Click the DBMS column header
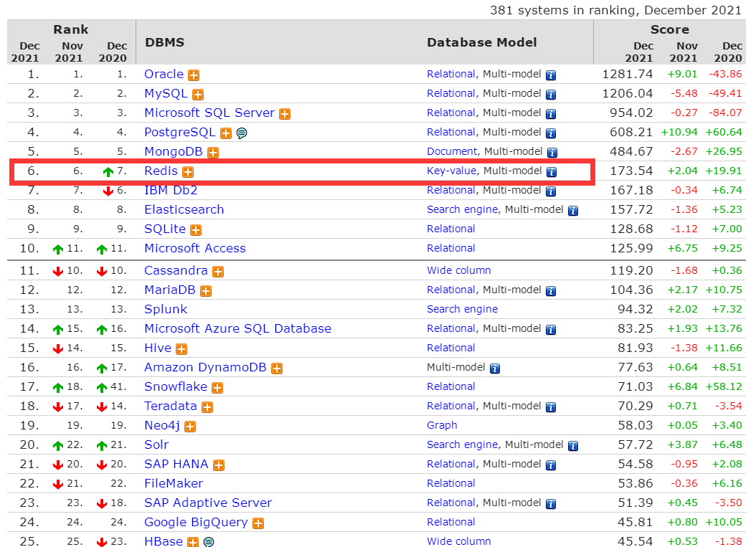The width and height of the screenshot is (756, 547). point(164,42)
